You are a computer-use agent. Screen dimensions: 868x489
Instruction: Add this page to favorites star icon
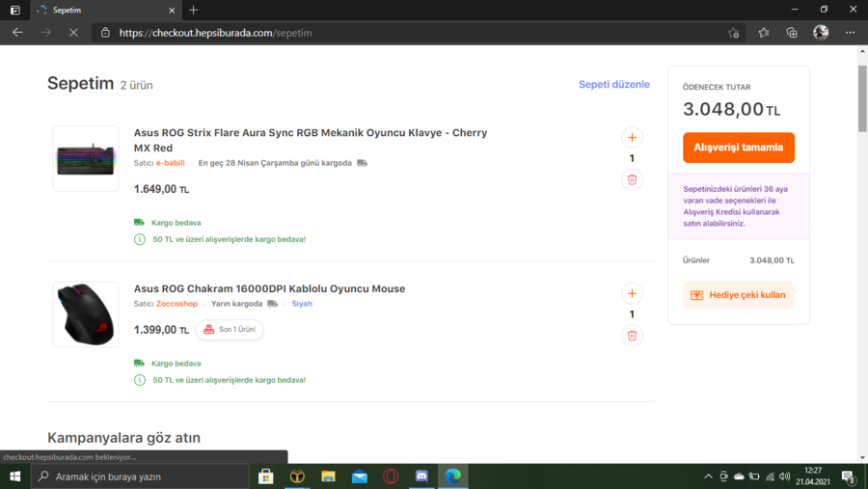click(x=734, y=33)
